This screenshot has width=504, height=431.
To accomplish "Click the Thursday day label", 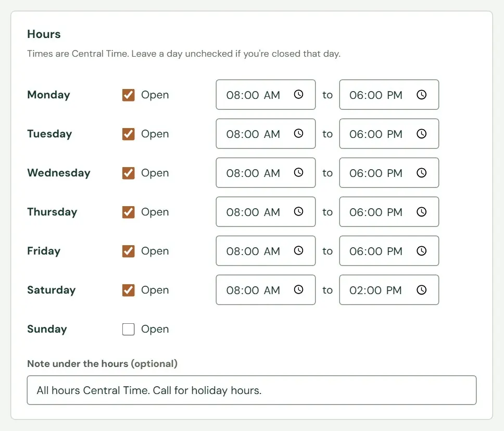I will 52,212.
